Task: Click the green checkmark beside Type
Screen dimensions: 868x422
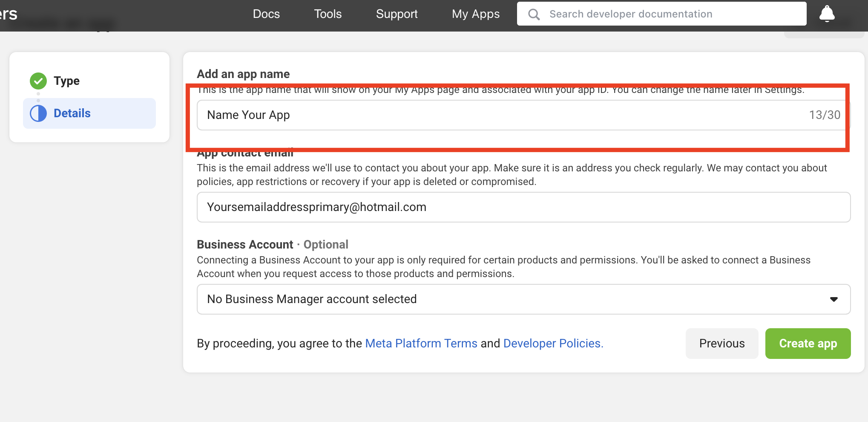Action: coord(38,81)
